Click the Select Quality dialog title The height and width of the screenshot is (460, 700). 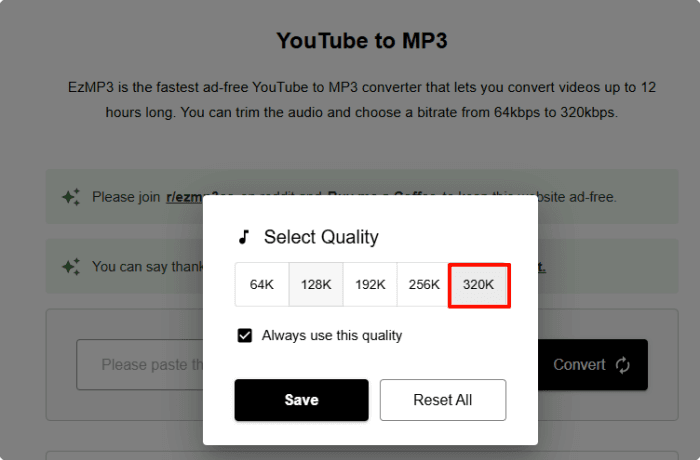[x=321, y=237]
